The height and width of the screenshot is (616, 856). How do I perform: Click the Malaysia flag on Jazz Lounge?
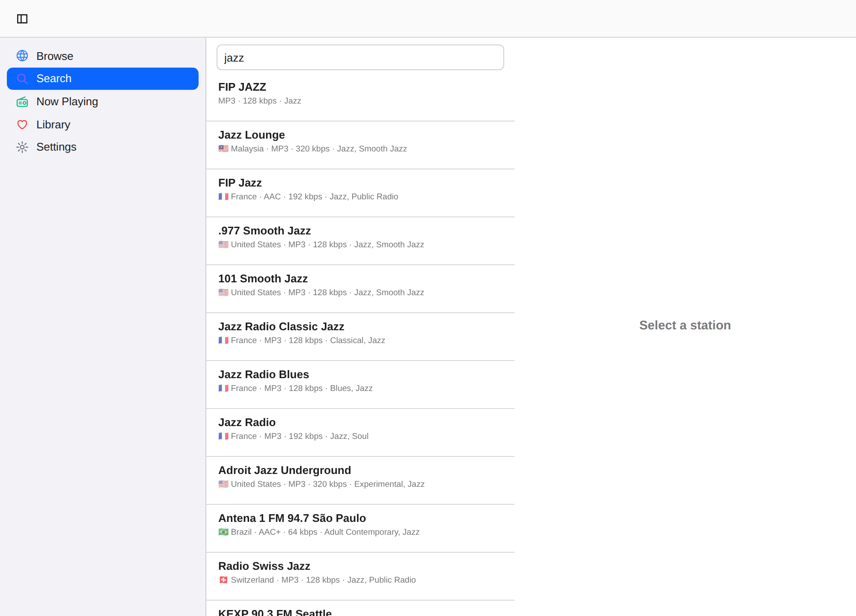223,149
